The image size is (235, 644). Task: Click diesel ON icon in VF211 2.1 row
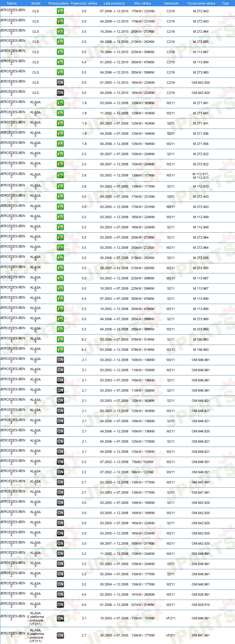60,618
